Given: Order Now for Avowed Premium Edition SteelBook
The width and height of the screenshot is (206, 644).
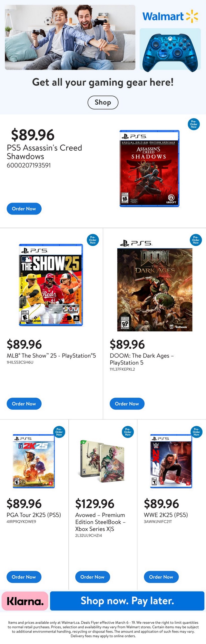Looking at the screenshot, I should (93, 577).
